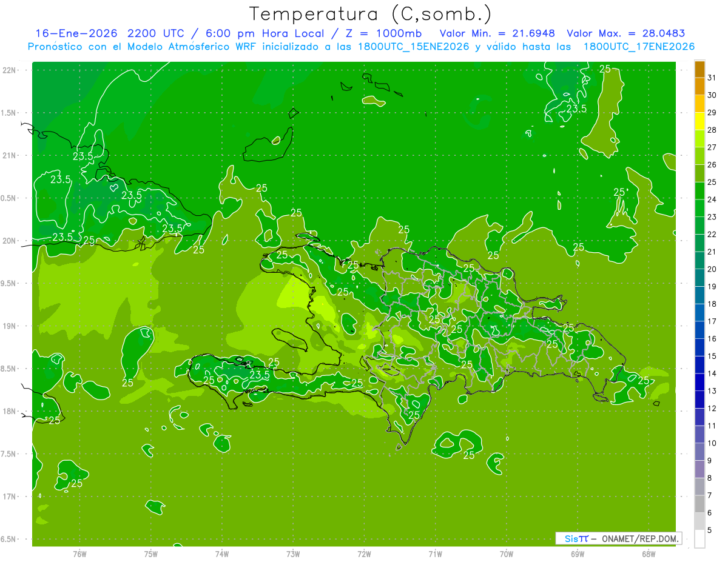
Task: Click the gray legend swatch between 6 and 7
Action: pyautogui.click(x=700, y=504)
